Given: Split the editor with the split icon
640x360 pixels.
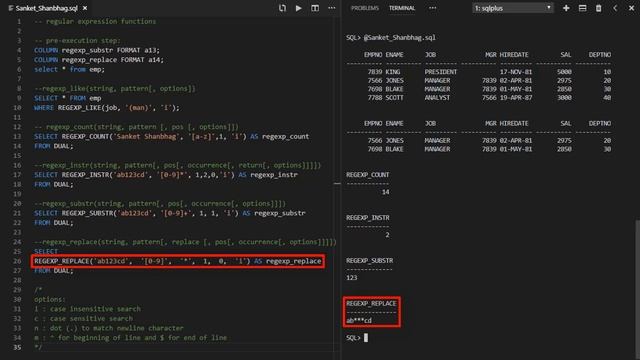Looking at the screenshot, I should [315, 8].
